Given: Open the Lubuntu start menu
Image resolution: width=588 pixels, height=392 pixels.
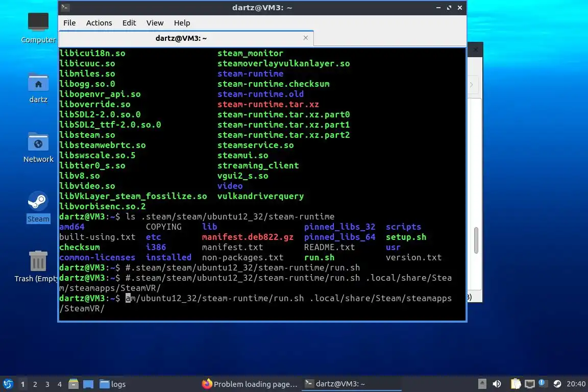Looking at the screenshot, I should point(8,384).
